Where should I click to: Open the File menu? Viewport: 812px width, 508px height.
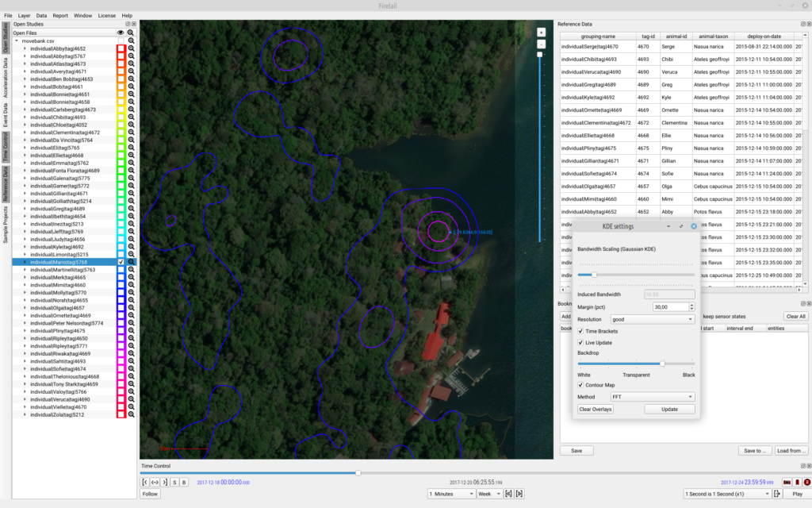click(8, 16)
